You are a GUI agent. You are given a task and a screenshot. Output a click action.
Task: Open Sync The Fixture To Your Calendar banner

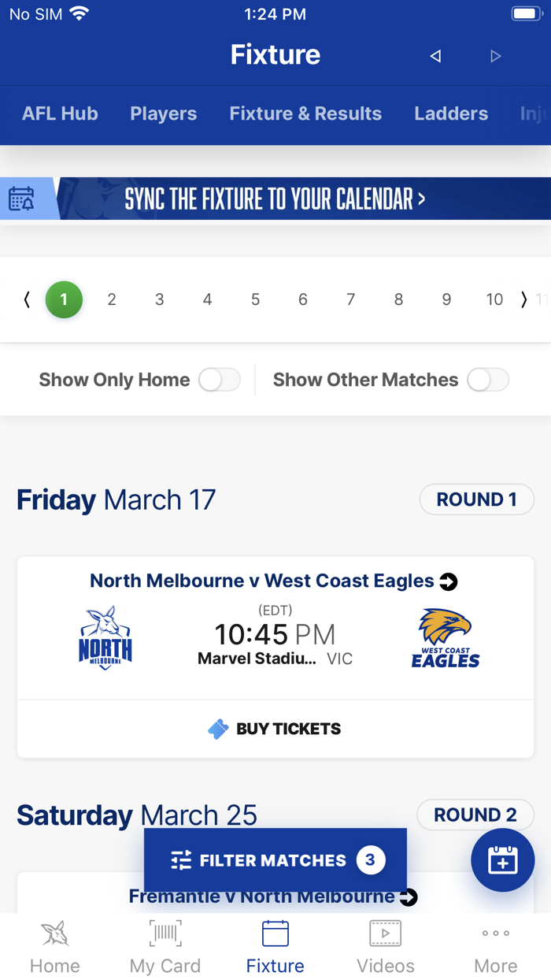click(x=275, y=199)
